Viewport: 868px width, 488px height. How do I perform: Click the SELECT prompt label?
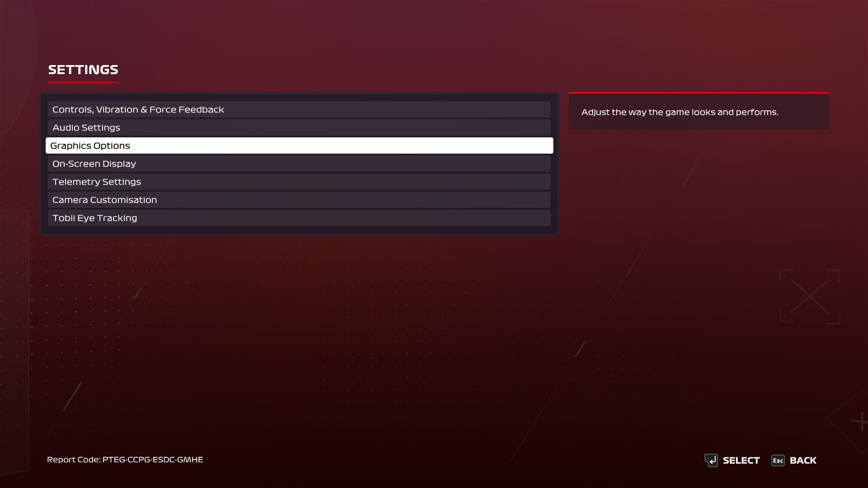tap(741, 460)
